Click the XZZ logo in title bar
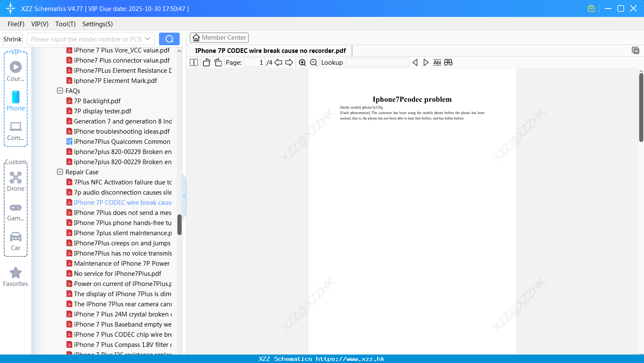644x363 pixels. pyautogui.click(x=11, y=8)
